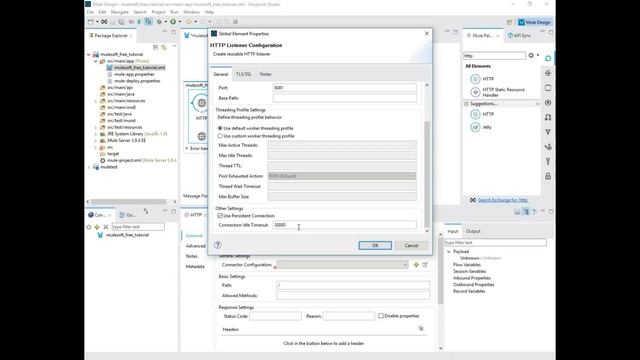Open the Run menu
Screen dimensions: 640x360
click(x=174, y=12)
